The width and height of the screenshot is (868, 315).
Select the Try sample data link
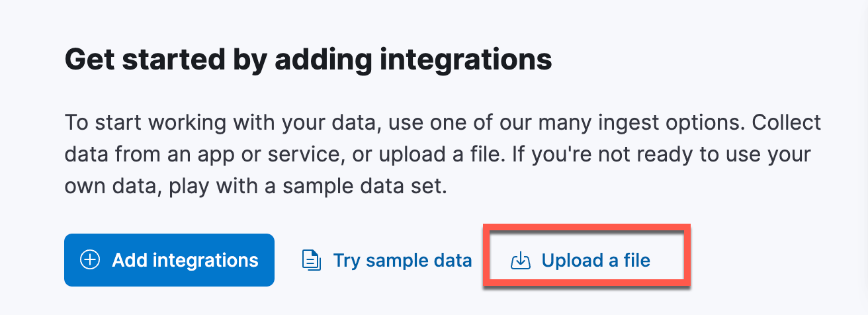(386, 260)
